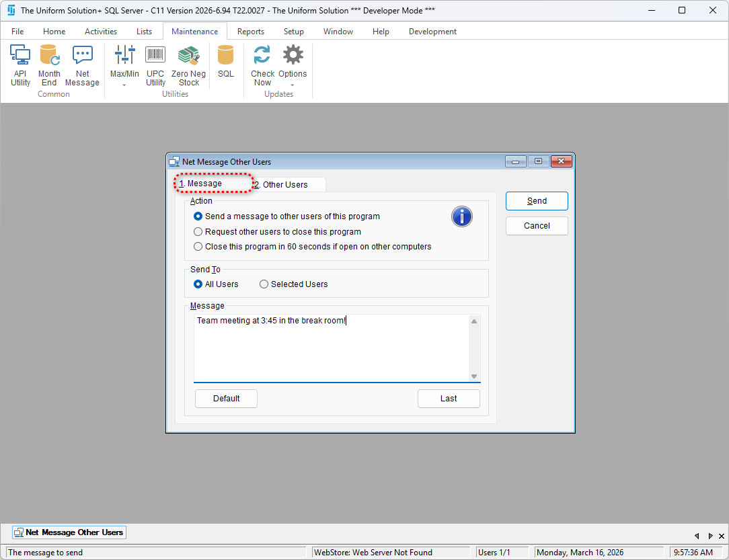
Task: Click the Net Message ribbon icon
Action: [x=82, y=65]
